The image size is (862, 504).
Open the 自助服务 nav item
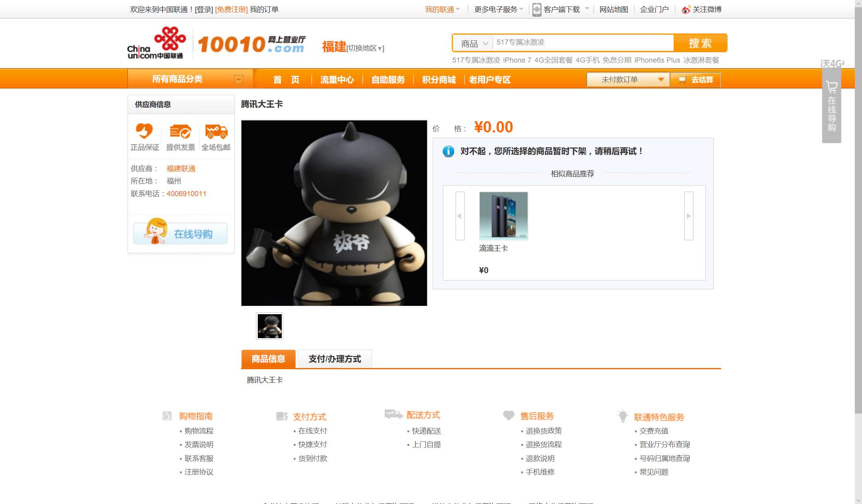(388, 80)
